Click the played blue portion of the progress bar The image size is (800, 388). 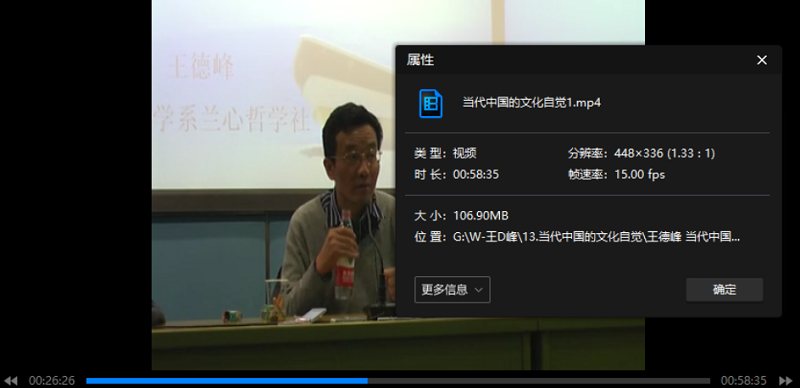click(x=227, y=381)
